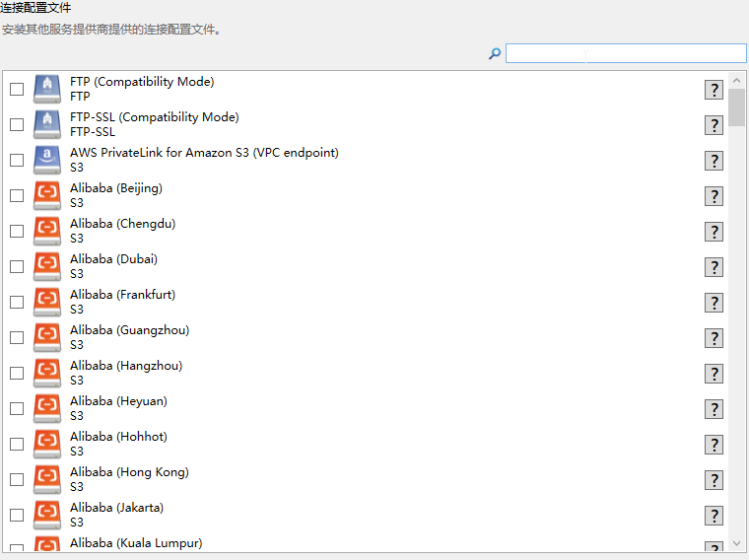Tick the Alibaba (Chengdu) checkbox
Viewport: 749px width, 560px height.
pos(17,231)
